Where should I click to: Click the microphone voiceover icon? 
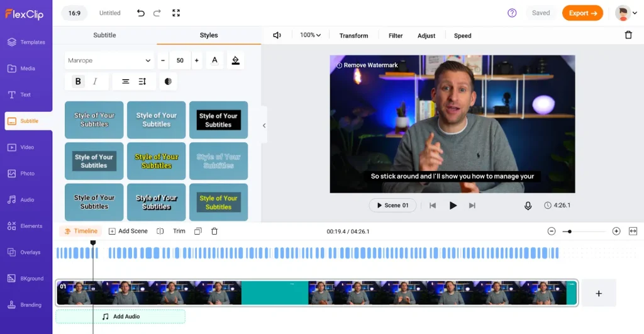click(x=528, y=206)
